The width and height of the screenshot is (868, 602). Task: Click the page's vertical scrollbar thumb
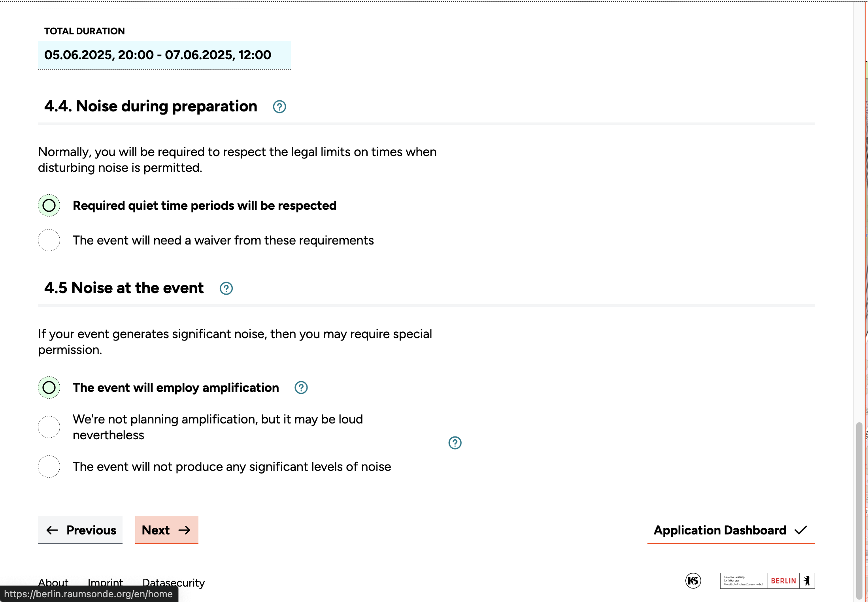(x=859, y=510)
